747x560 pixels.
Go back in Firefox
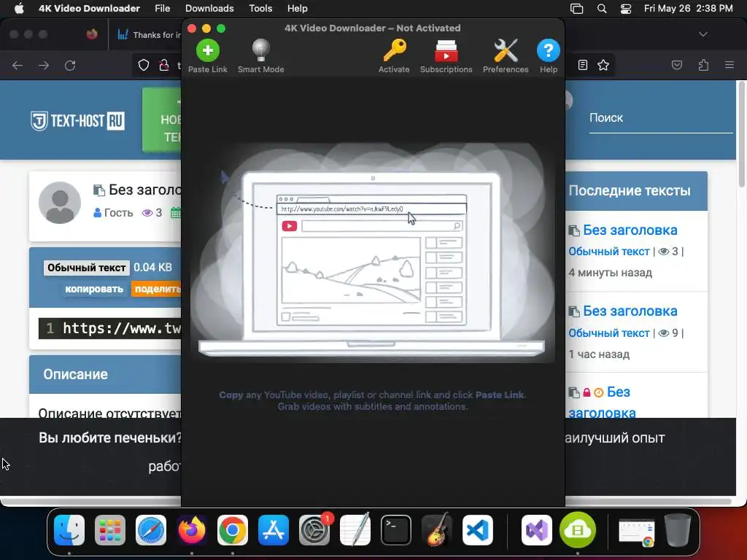[x=18, y=65]
